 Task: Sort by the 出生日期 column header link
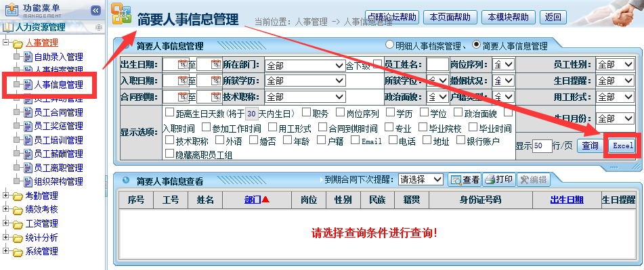pos(567,200)
